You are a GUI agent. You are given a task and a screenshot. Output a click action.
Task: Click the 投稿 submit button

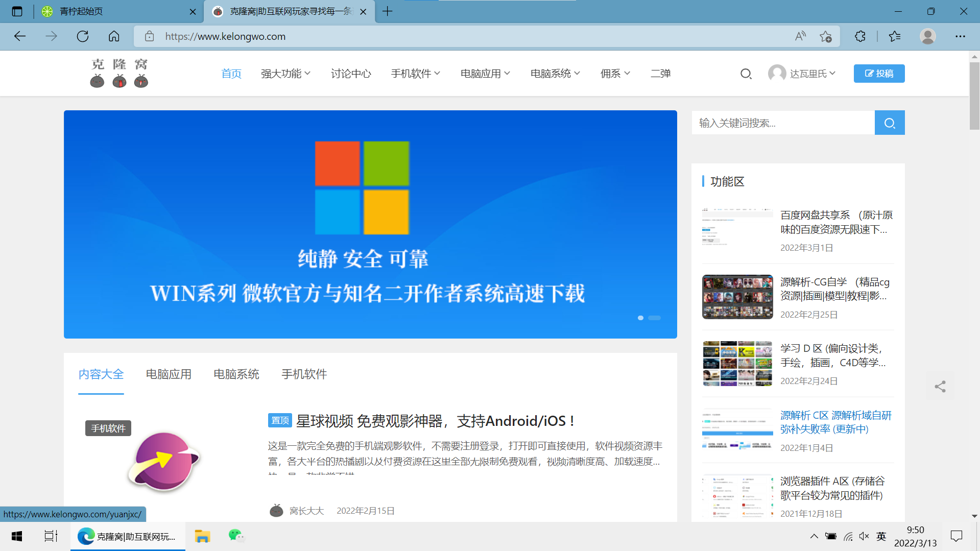879,74
